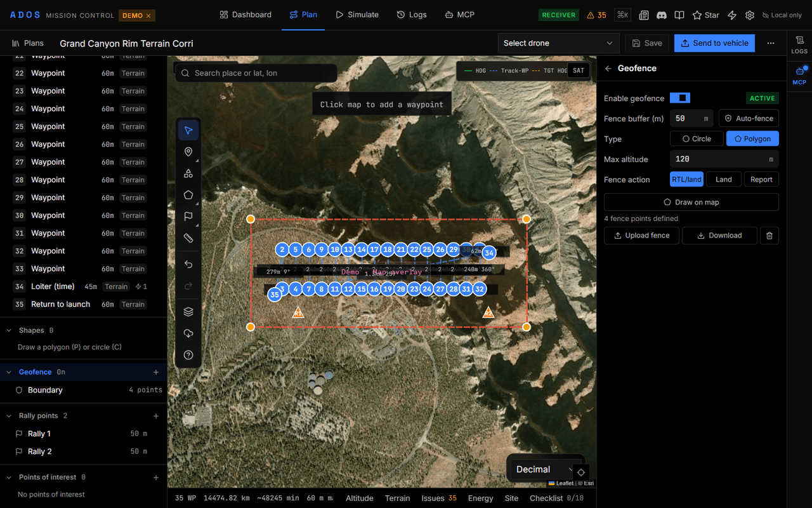Undo the last map edit
Image resolution: width=812 pixels, height=508 pixels.
(188, 264)
